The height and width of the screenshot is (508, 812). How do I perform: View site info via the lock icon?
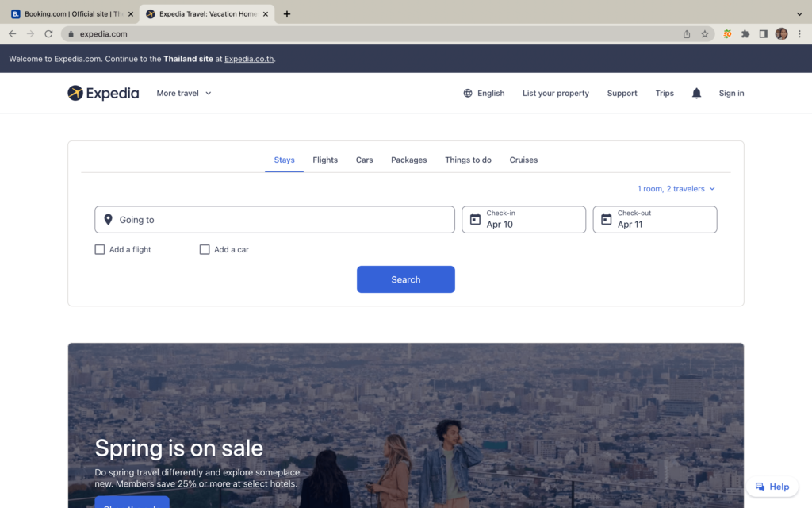(71, 33)
